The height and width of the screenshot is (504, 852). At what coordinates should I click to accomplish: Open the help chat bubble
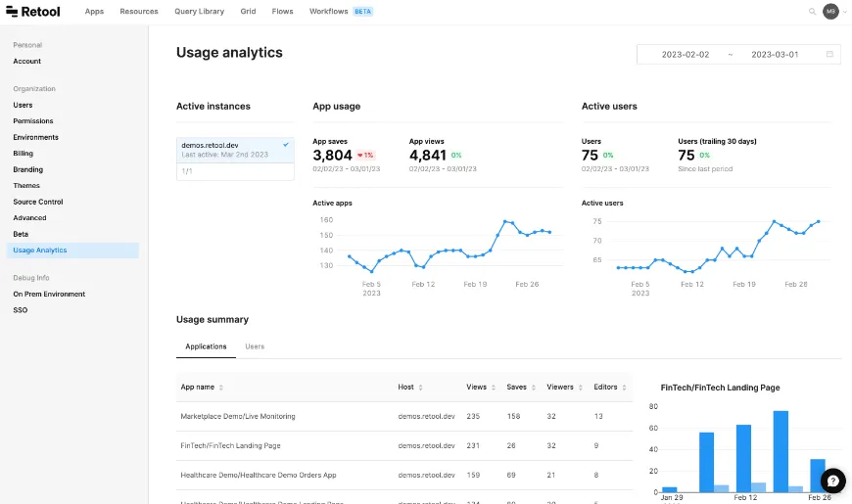click(x=833, y=481)
